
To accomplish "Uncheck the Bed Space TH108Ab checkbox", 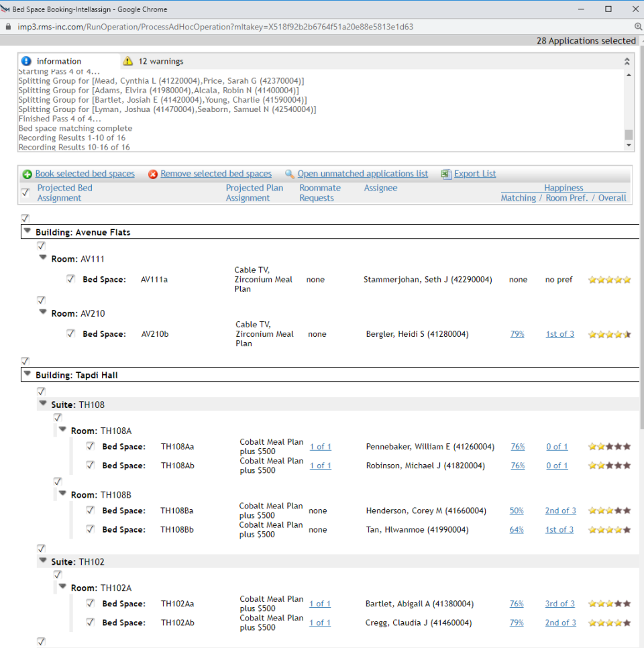I will (90, 465).
